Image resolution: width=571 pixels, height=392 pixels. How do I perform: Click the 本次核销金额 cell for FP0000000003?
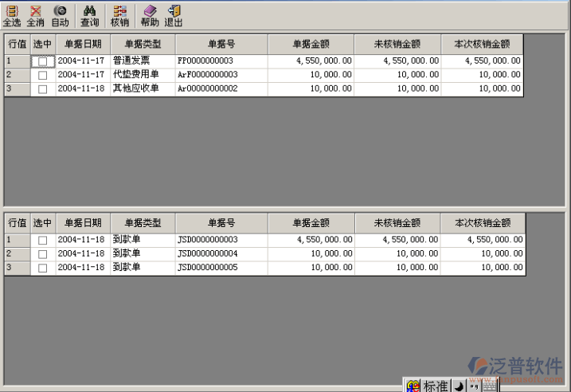tap(483, 61)
